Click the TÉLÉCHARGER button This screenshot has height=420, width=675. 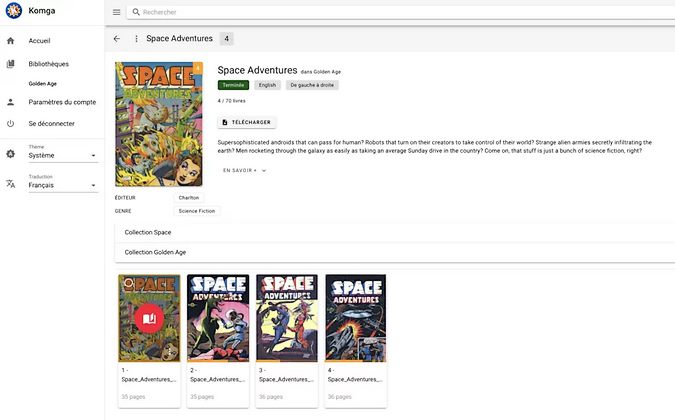247,122
